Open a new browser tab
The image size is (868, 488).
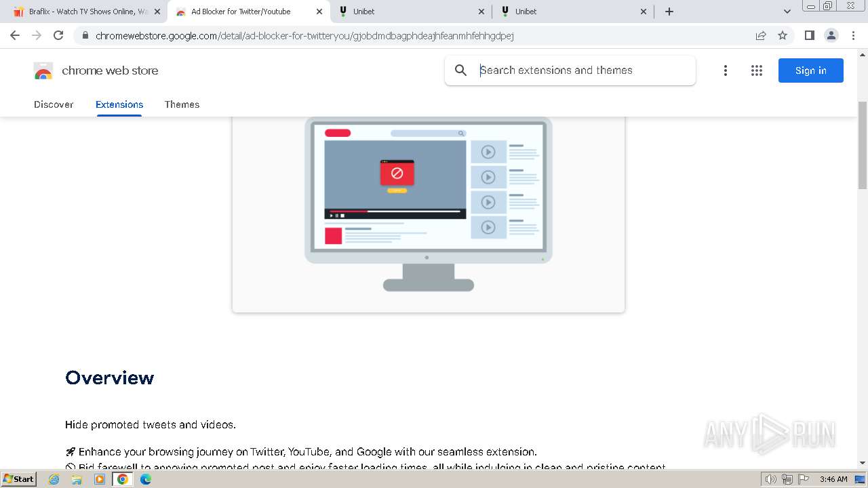coord(669,12)
